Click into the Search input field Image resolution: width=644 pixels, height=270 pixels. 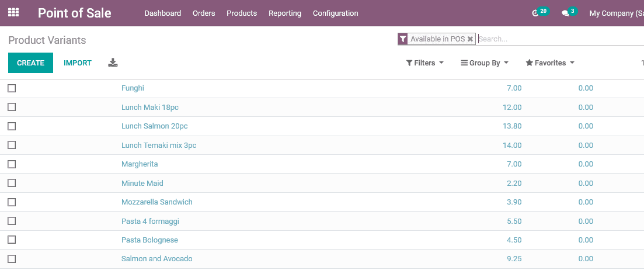[561, 39]
